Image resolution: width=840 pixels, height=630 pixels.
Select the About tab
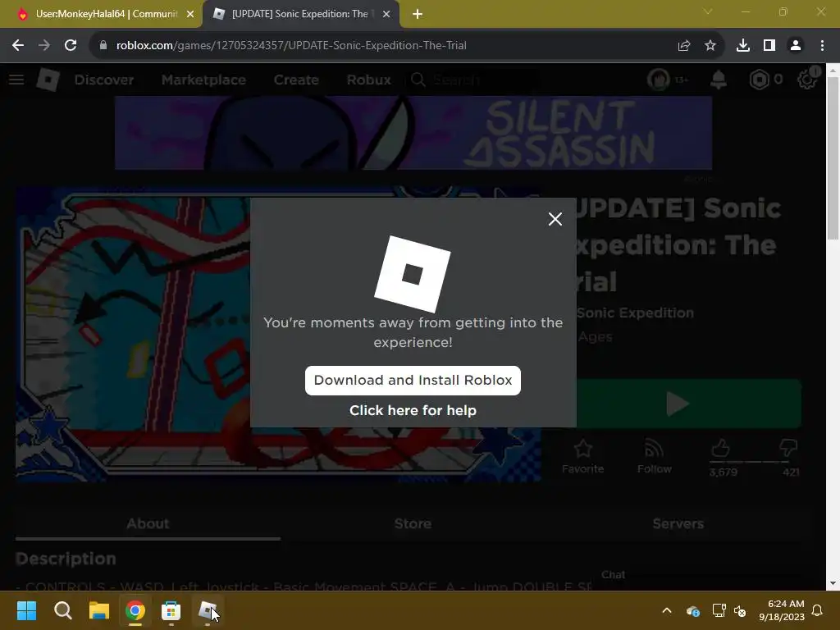coord(148,523)
